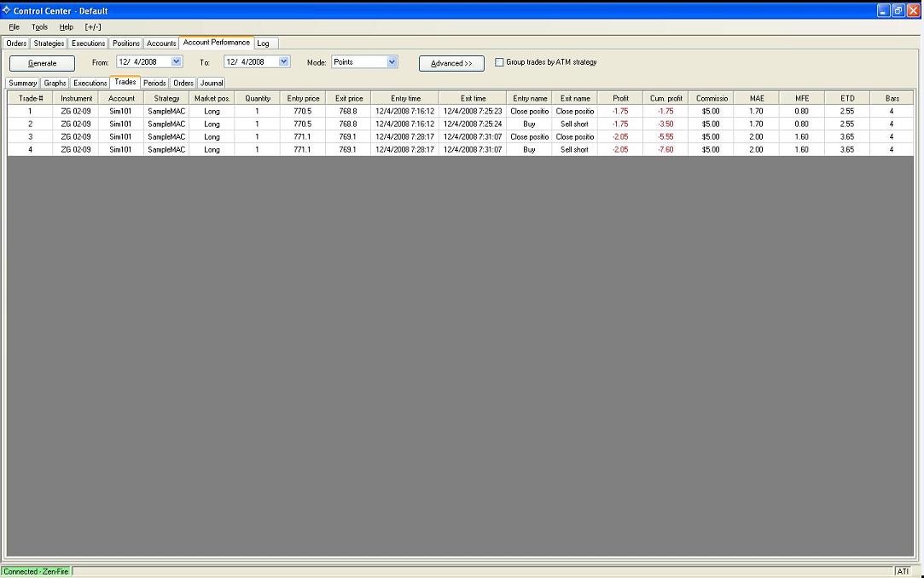Screen dimensions: 924x578
Task: Click the Commission column header
Action: (x=712, y=98)
